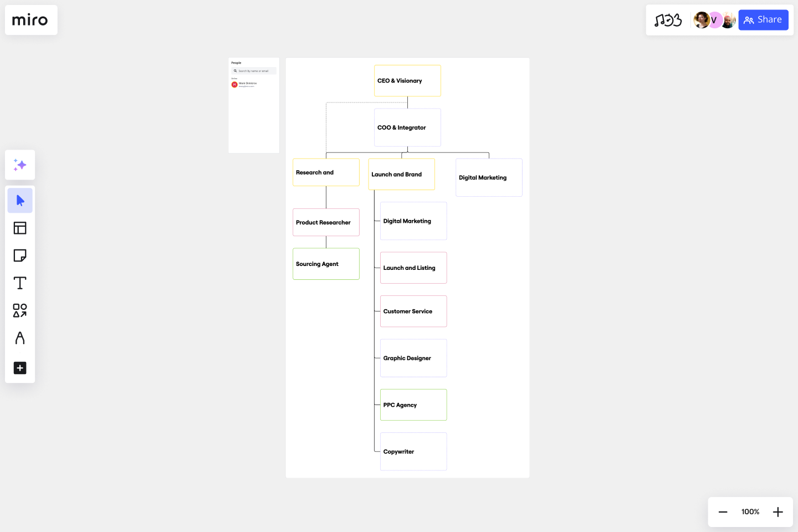
Task: Click the Share button
Action: (x=763, y=20)
